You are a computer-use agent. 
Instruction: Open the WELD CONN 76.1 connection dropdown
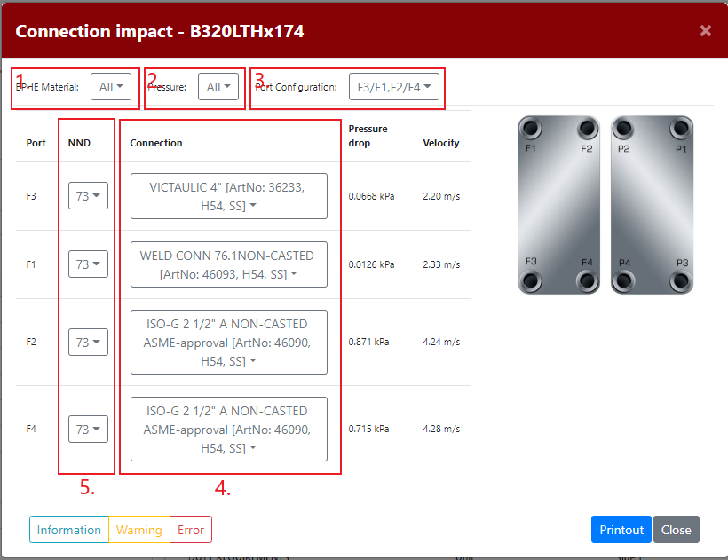(229, 264)
